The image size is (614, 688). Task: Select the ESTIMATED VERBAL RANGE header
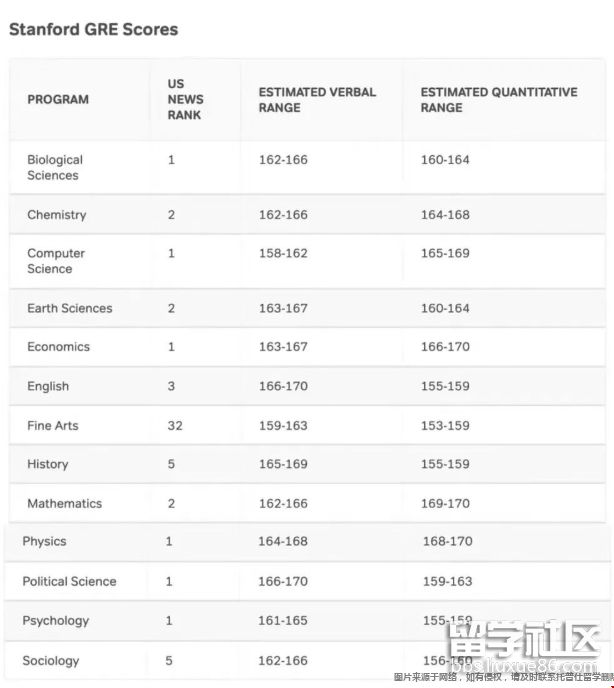(x=317, y=100)
